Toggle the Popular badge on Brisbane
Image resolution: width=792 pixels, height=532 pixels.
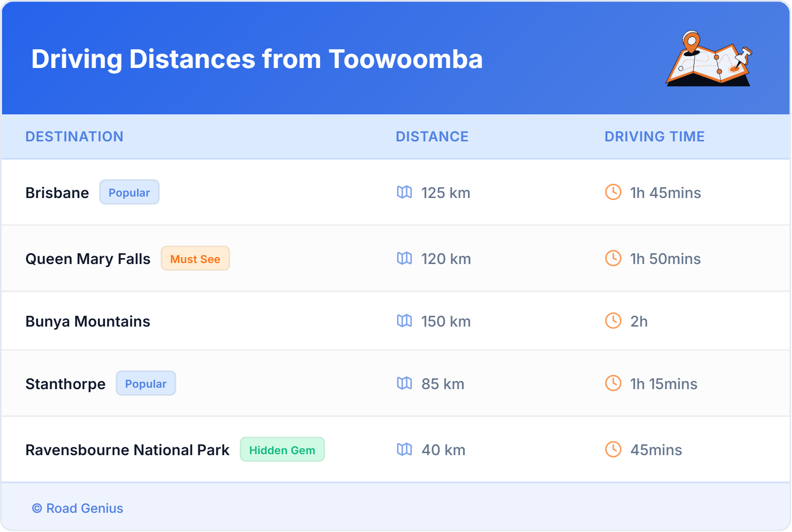[x=129, y=192]
